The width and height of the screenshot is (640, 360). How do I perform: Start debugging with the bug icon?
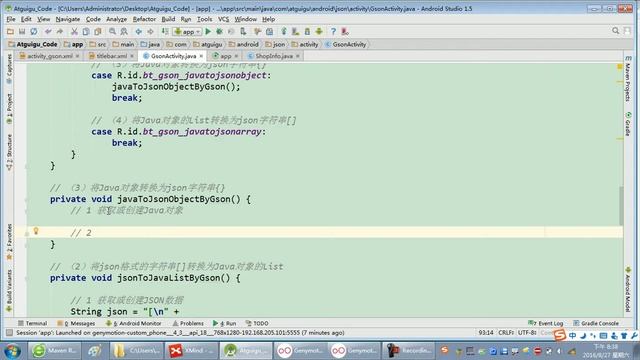click(220, 31)
